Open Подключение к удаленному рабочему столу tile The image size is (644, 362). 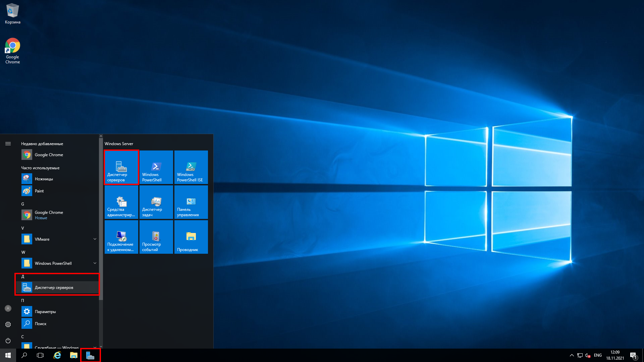[121, 237]
